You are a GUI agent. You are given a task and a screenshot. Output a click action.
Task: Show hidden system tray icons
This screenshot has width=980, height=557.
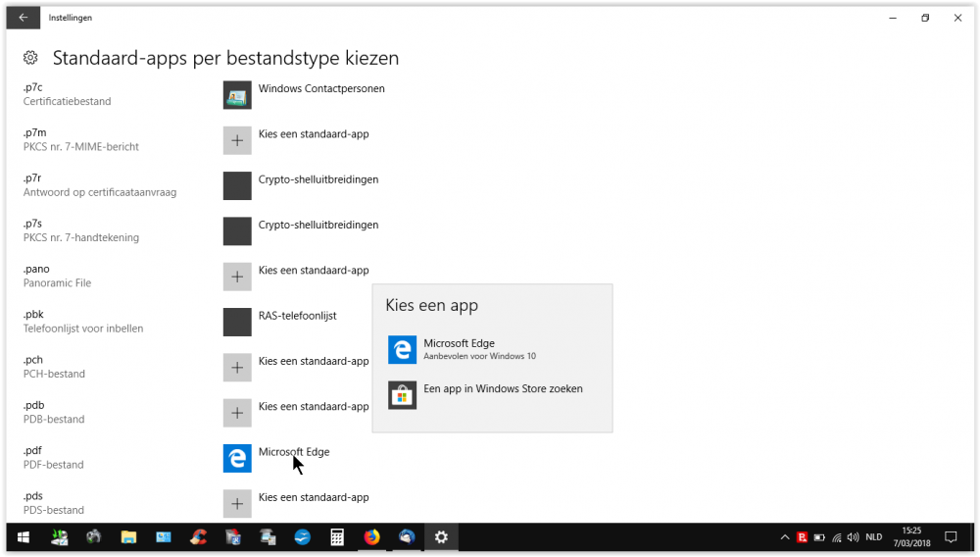(x=785, y=537)
